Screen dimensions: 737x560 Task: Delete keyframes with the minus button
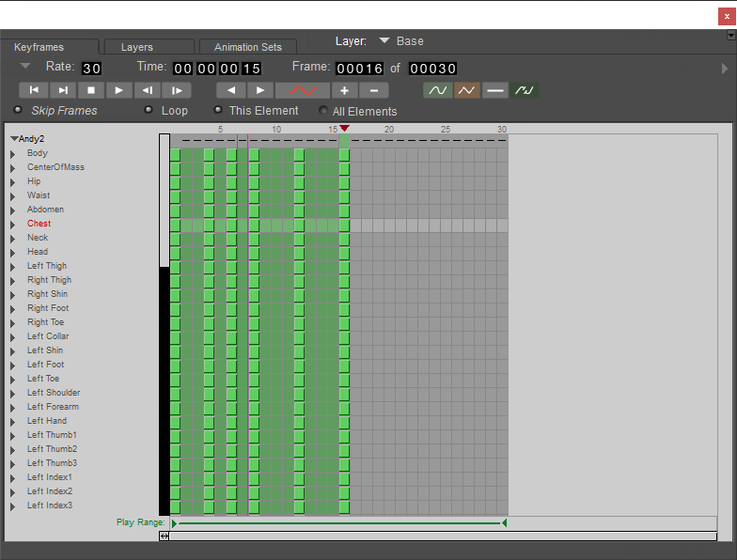(x=374, y=90)
